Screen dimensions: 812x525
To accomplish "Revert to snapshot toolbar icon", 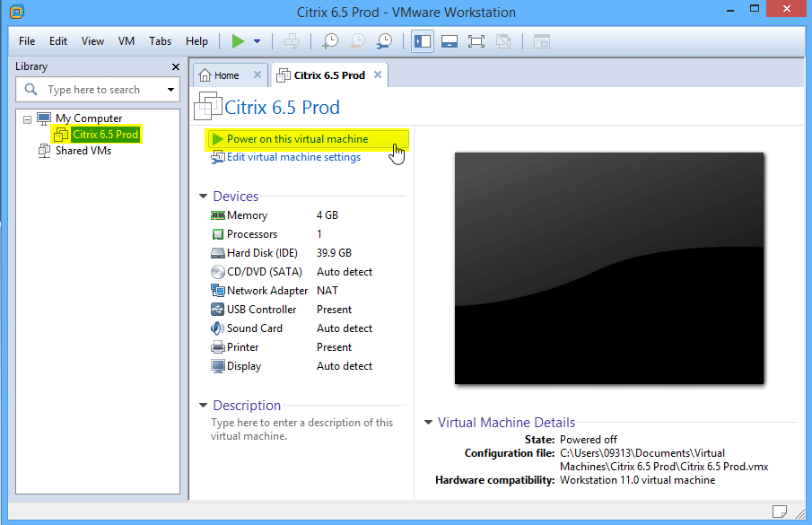I will pyautogui.click(x=357, y=41).
